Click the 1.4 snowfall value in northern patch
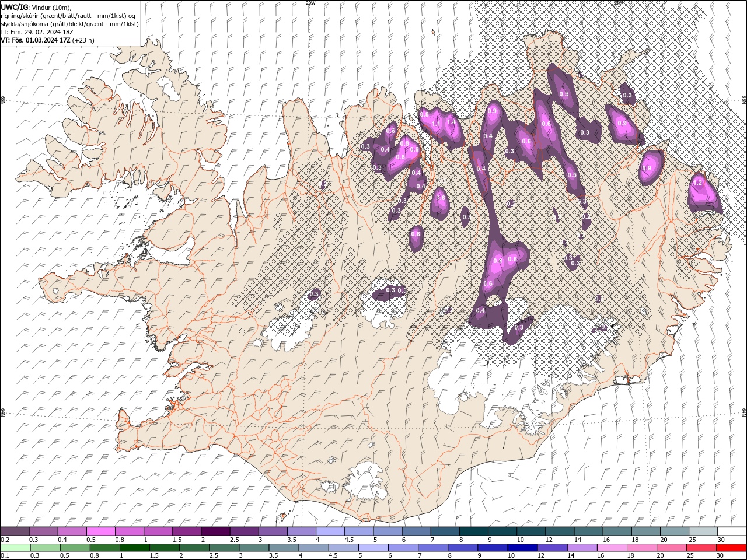The height and width of the screenshot is (560, 747). click(x=450, y=122)
